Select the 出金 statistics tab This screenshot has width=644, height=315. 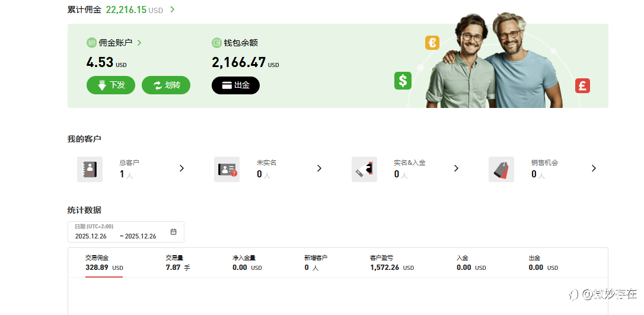coord(543,263)
